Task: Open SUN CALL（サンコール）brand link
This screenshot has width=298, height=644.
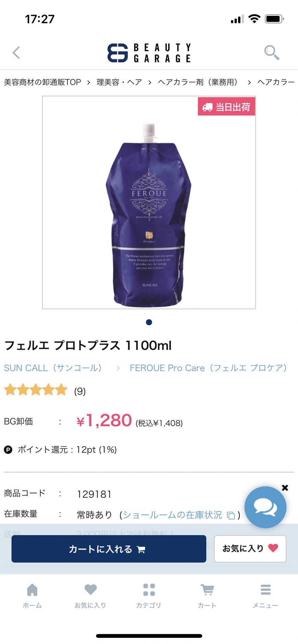Action: pyautogui.click(x=53, y=368)
